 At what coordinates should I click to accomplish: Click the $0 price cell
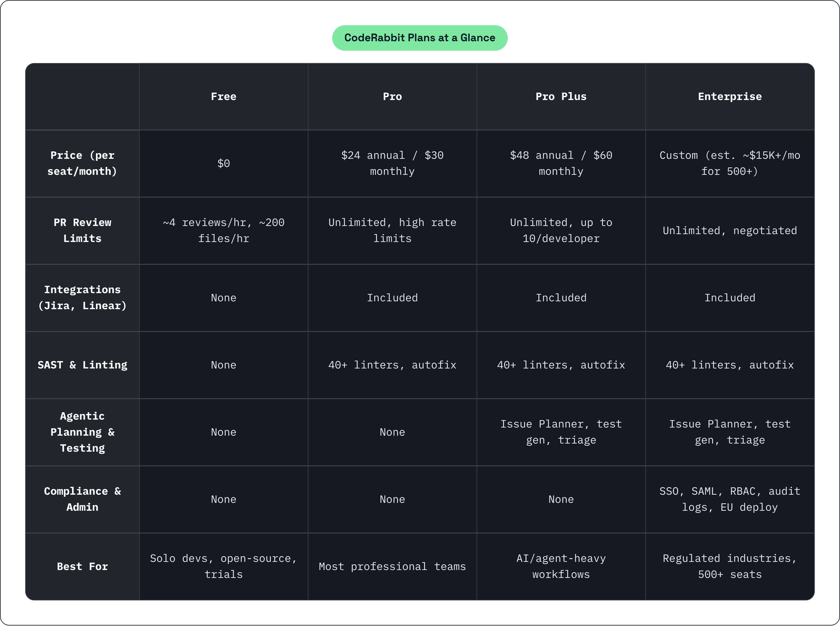click(x=224, y=163)
